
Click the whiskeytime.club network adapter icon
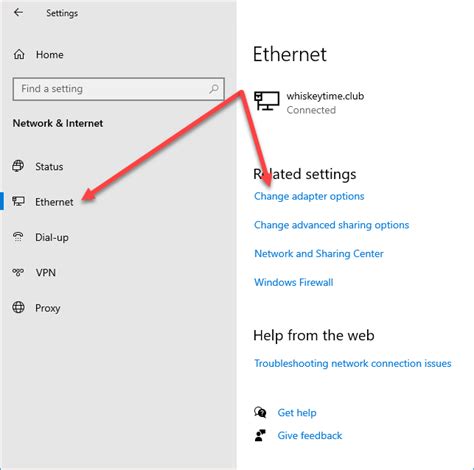pos(267,101)
